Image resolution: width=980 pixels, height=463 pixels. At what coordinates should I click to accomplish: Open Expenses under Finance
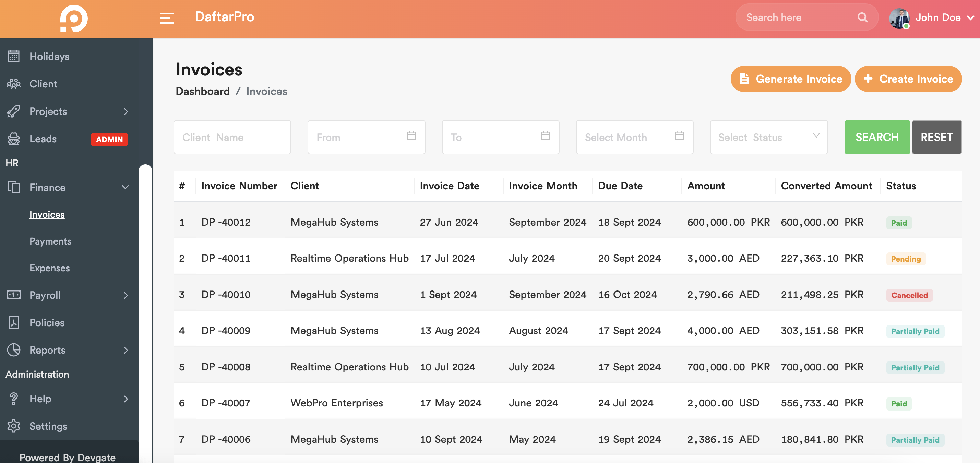tap(49, 268)
